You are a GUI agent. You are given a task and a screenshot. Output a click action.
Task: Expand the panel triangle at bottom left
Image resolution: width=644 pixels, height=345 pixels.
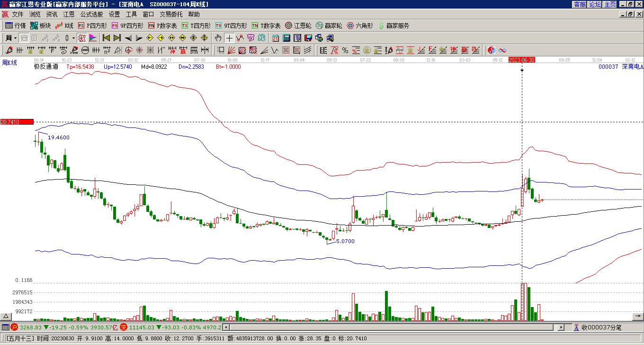[x=6, y=316]
